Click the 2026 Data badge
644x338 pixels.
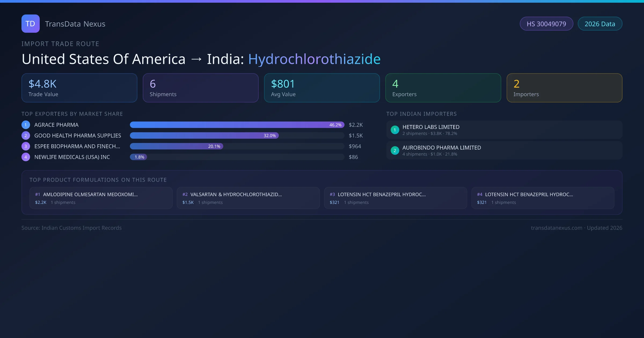[x=600, y=24]
